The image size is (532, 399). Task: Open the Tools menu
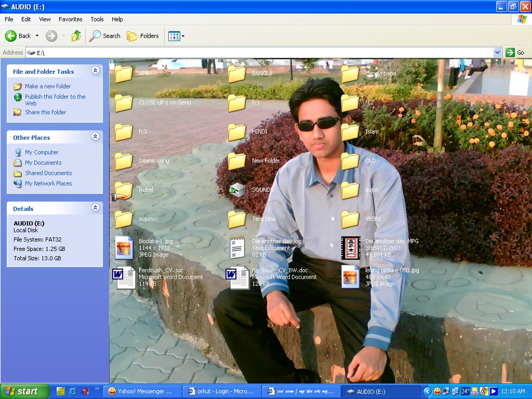click(x=97, y=19)
